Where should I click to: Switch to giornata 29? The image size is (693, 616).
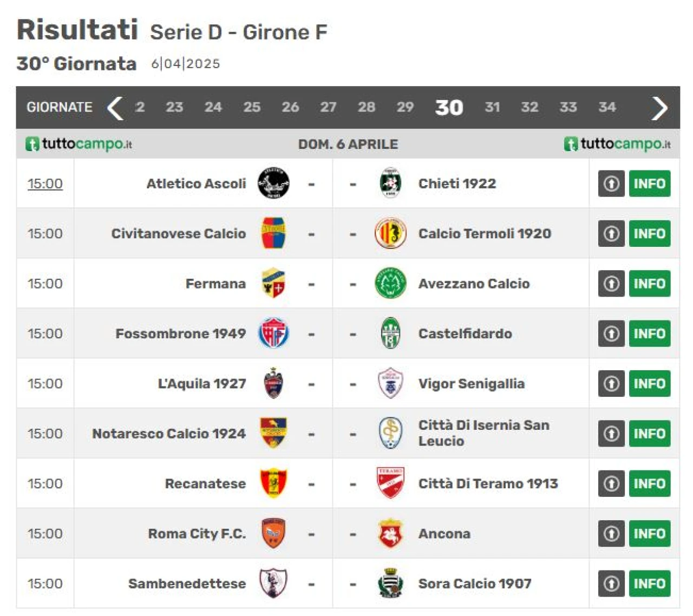[x=405, y=107]
